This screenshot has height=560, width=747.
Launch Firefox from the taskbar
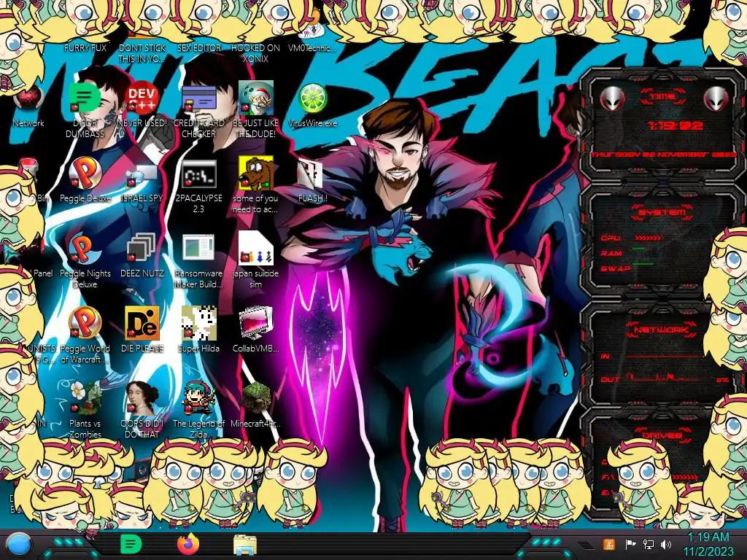187,544
